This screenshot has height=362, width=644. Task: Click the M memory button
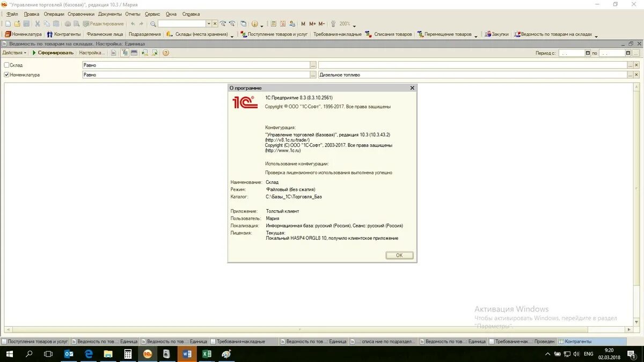tap(303, 24)
